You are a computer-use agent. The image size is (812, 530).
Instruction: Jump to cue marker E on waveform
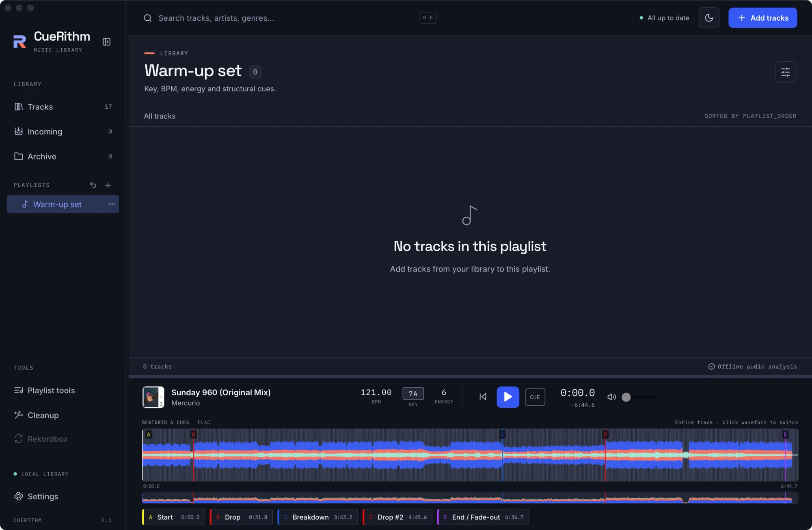pyautogui.click(x=785, y=435)
